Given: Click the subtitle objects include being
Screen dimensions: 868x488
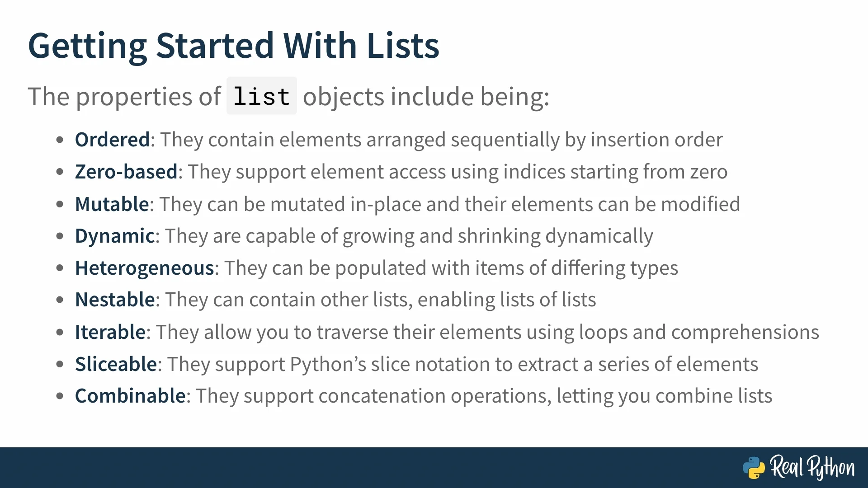Looking at the screenshot, I should click(426, 97).
